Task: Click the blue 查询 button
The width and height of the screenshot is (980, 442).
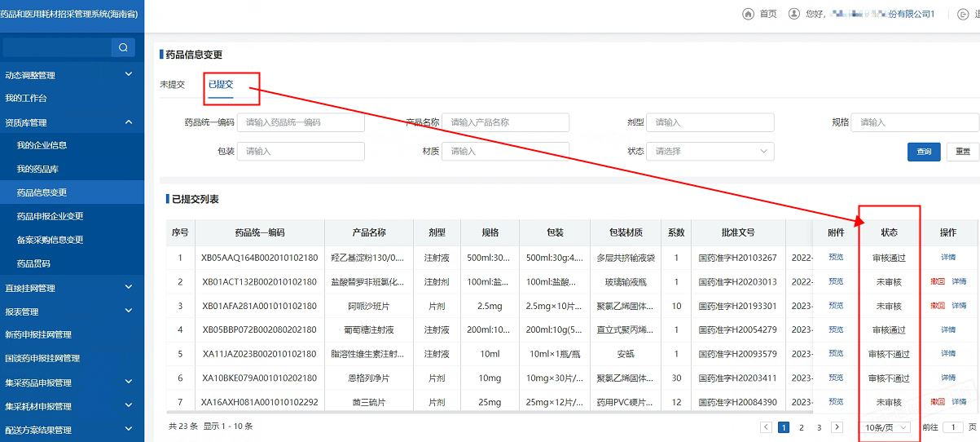Action: coord(924,152)
